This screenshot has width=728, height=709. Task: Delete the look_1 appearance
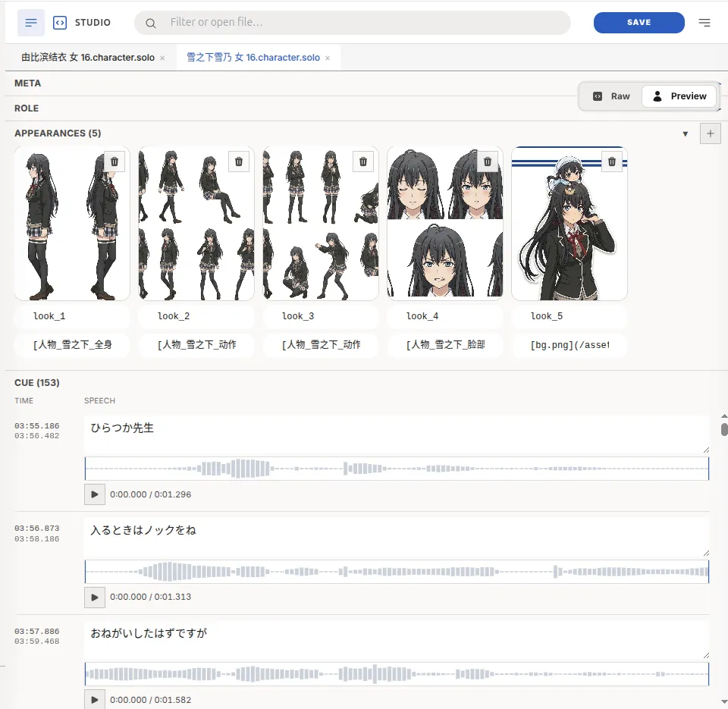(x=115, y=162)
